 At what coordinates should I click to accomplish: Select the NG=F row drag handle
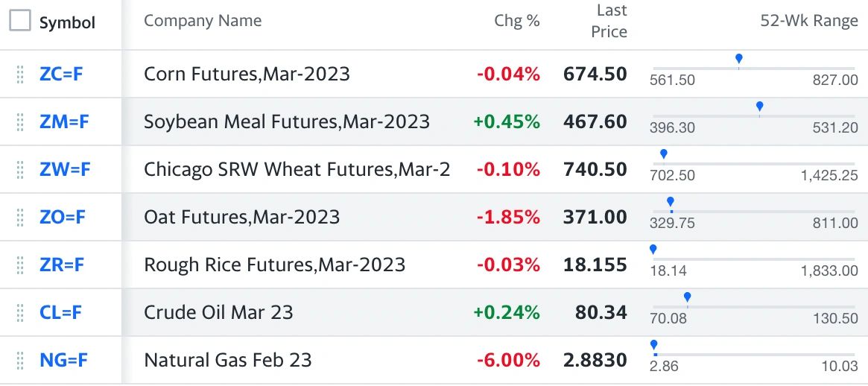tap(20, 360)
